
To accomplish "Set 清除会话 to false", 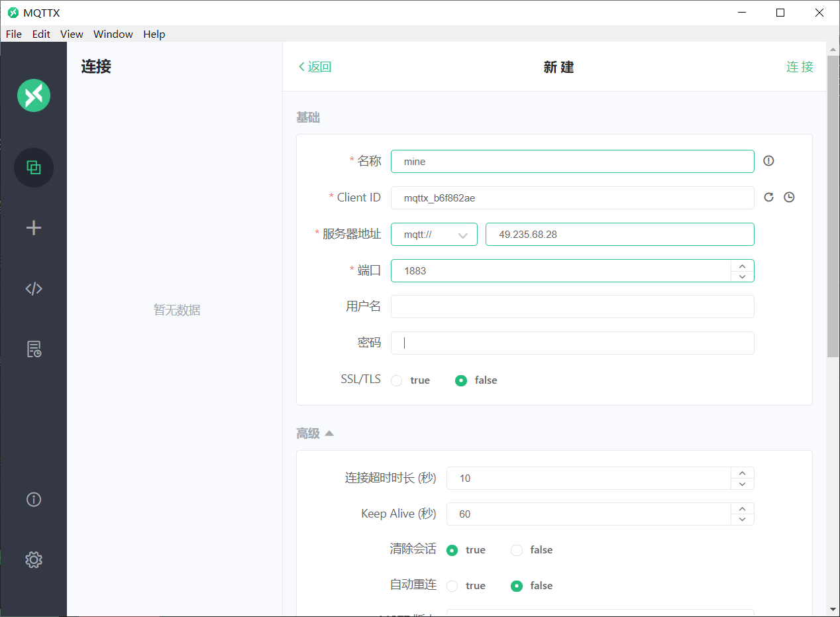I will coord(517,550).
